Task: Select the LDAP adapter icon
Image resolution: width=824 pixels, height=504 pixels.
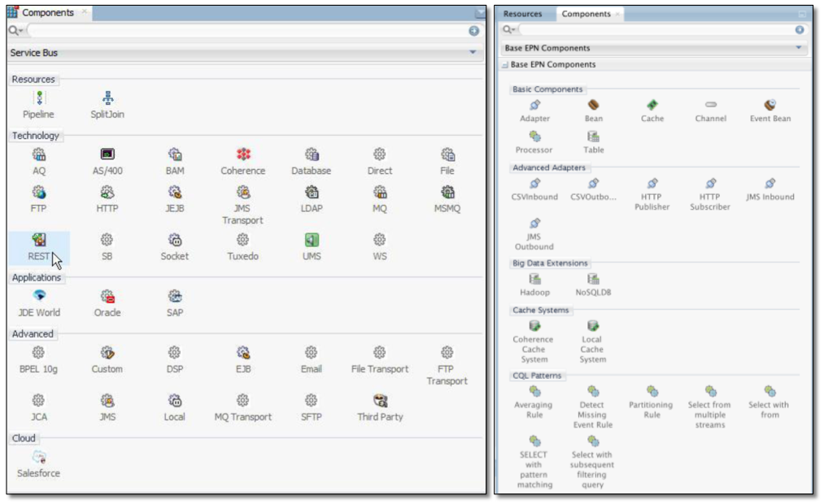Action: [312, 192]
